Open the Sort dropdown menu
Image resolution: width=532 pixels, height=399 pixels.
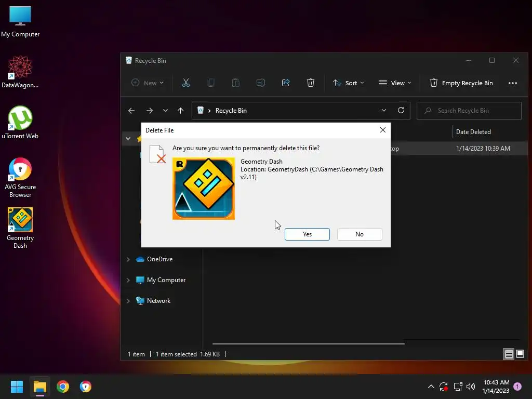(349, 83)
